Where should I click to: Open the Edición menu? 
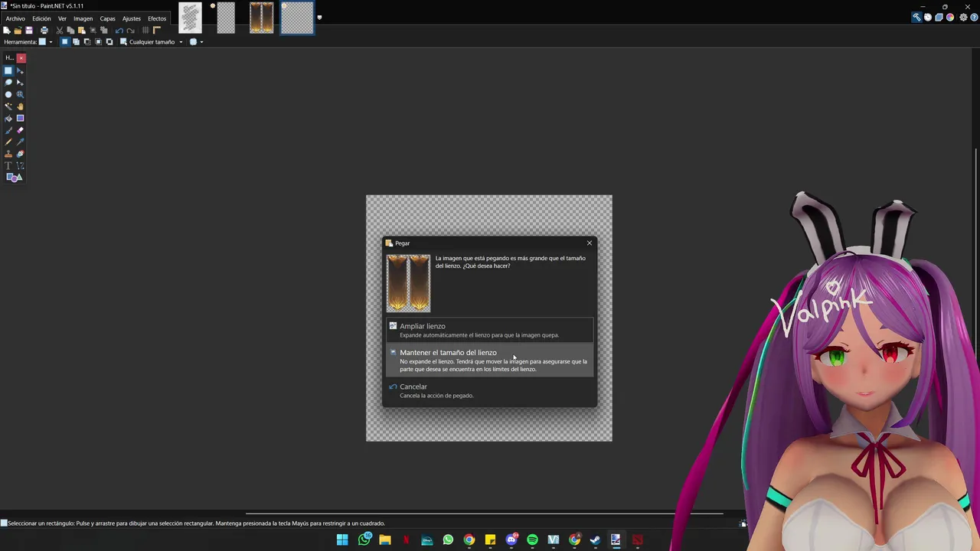pyautogui.click(x=41, y=18)
